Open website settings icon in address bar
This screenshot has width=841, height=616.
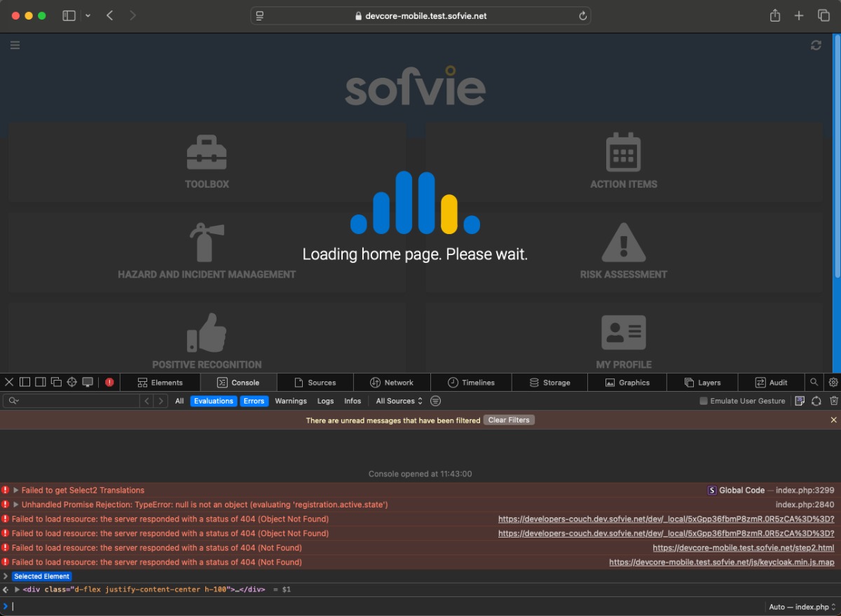click(x=260, y=16)
